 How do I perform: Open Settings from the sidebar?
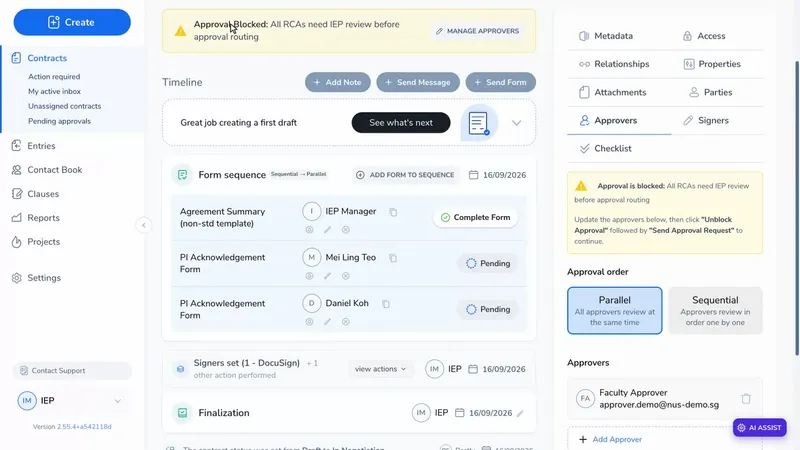(x=44, y=278)
